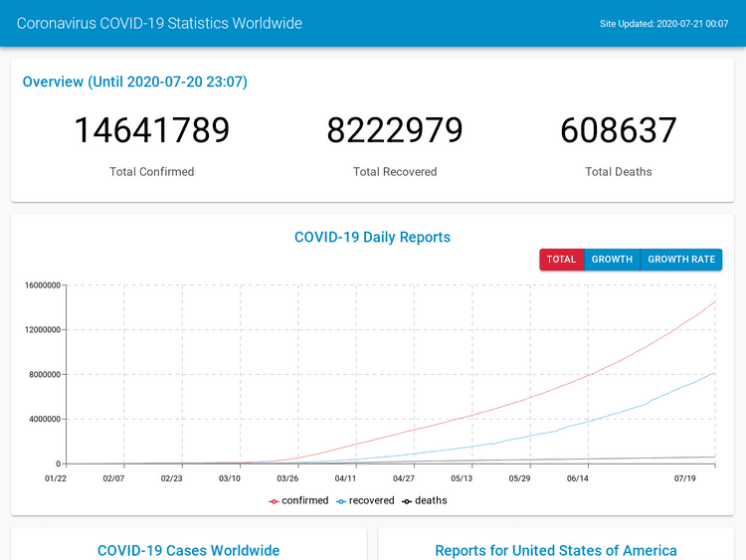Click the blue recovered legend marker icon

click(x=340, y=501)
